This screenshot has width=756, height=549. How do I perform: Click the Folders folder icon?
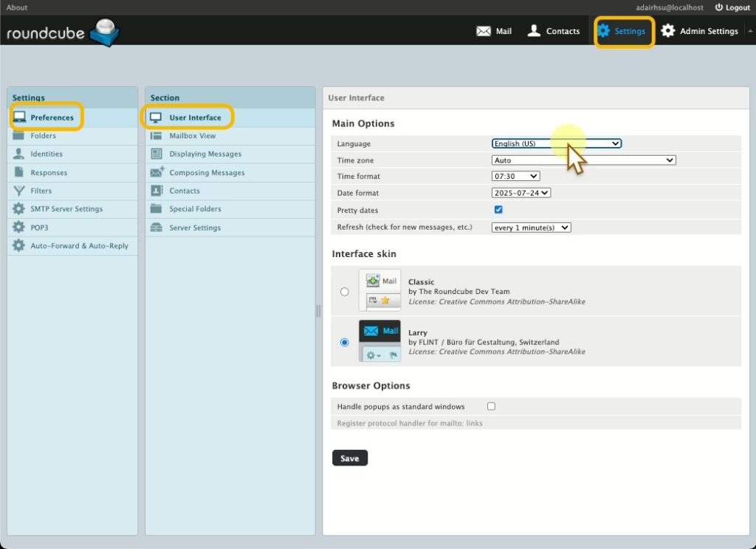click(18, 135)
